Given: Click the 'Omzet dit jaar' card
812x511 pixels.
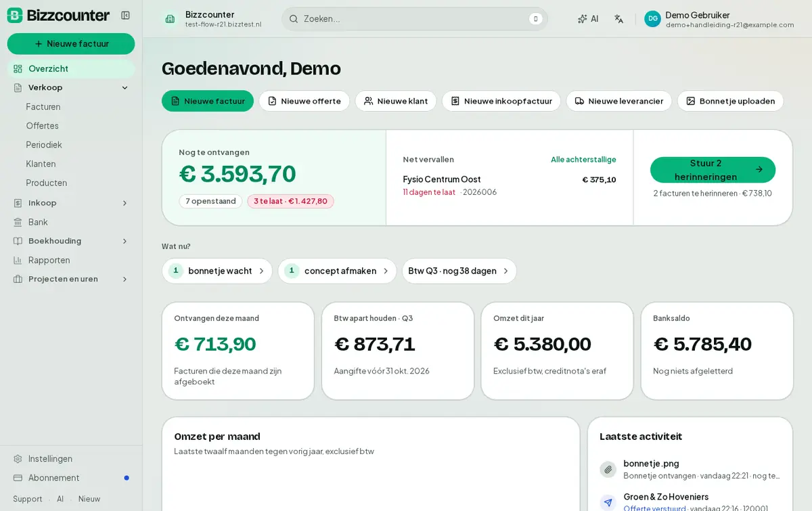Looking at the screenshot, I should [557, 351].
